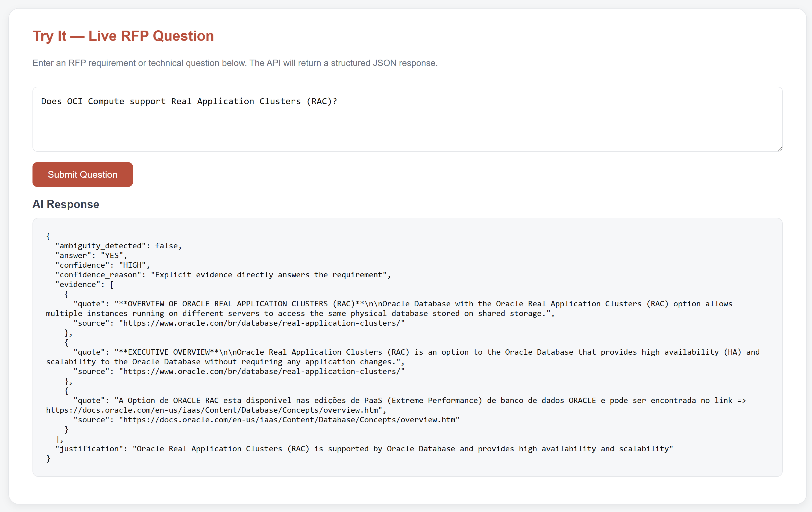Click the second real-application-clusters source URL

tap(262, 371)
